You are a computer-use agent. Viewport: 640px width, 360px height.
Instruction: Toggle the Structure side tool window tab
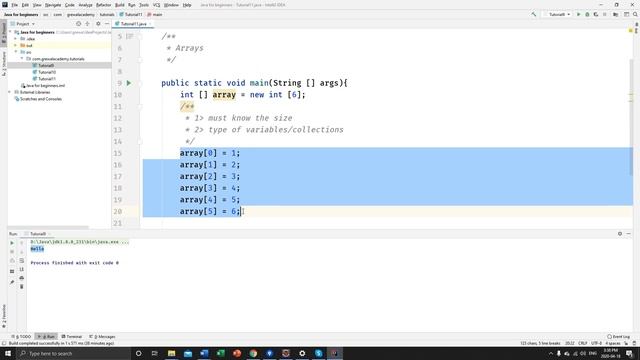click(x=4, y=63)
